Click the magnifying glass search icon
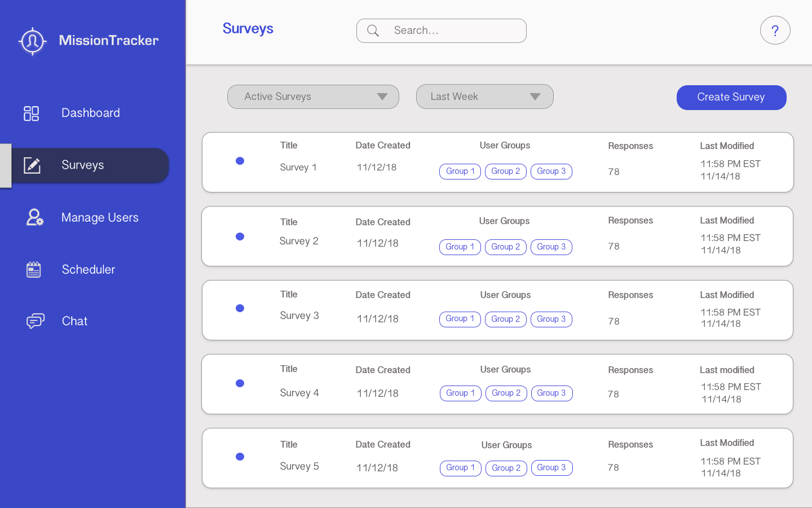The height and width of the screenshot is (508, 812). 373,31
